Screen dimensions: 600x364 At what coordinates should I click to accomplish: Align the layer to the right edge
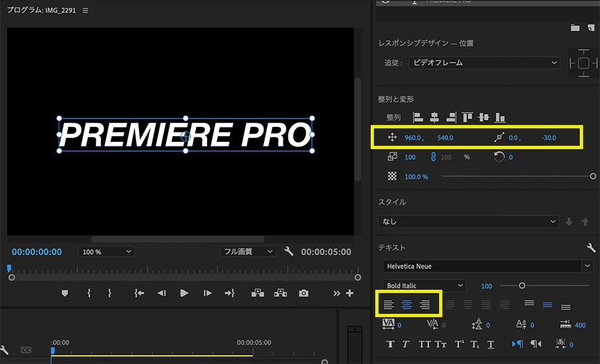pos(451,117)
